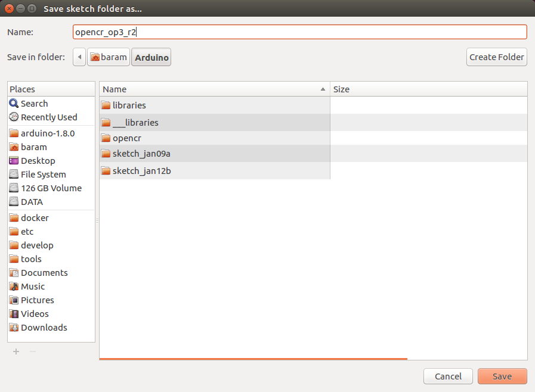Click the folder icon beside sketch_jan09a
This screenshot has width=535, height=392.
[x=106, y=153]
